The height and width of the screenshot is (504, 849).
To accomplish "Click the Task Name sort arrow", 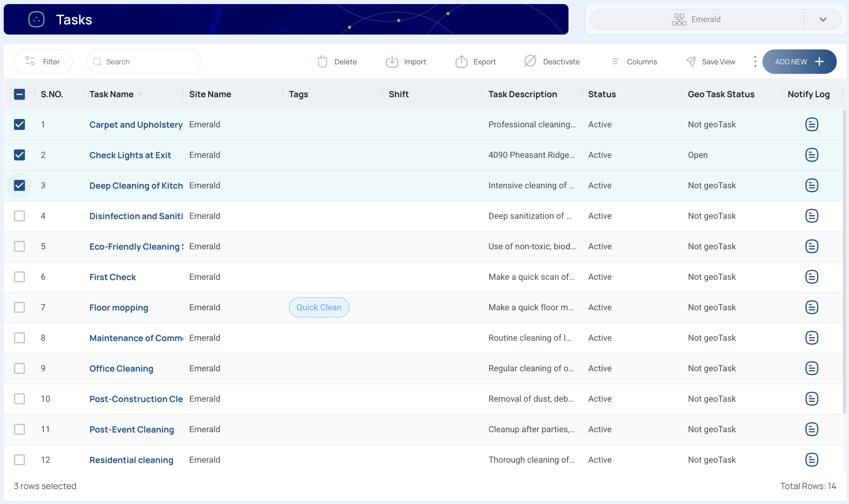I will click(140, 94).
